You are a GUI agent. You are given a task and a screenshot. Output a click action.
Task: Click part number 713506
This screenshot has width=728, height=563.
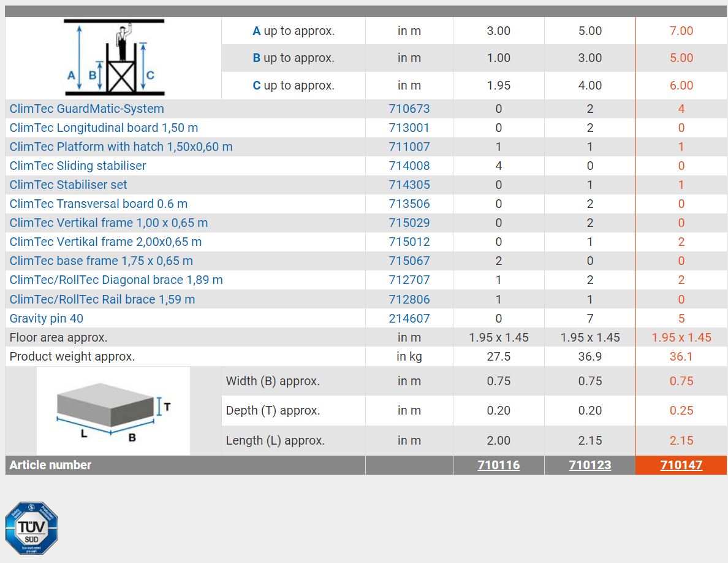coord(409,204)
